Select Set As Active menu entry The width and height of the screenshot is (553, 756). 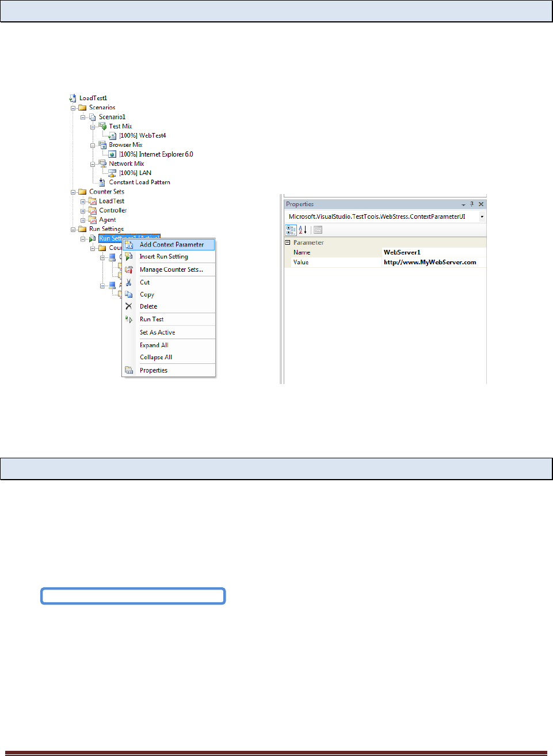[169, 332]
